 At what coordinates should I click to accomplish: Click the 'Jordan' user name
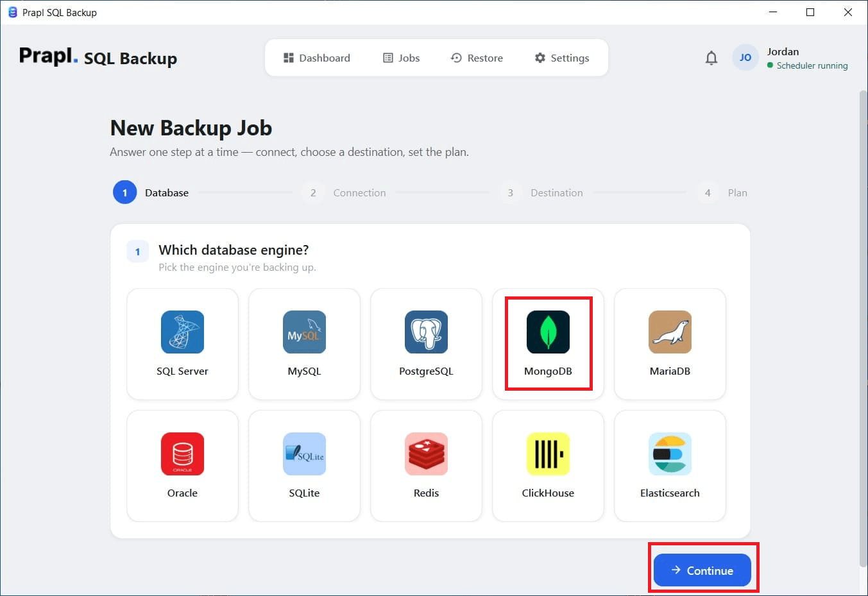pos(783,51)
